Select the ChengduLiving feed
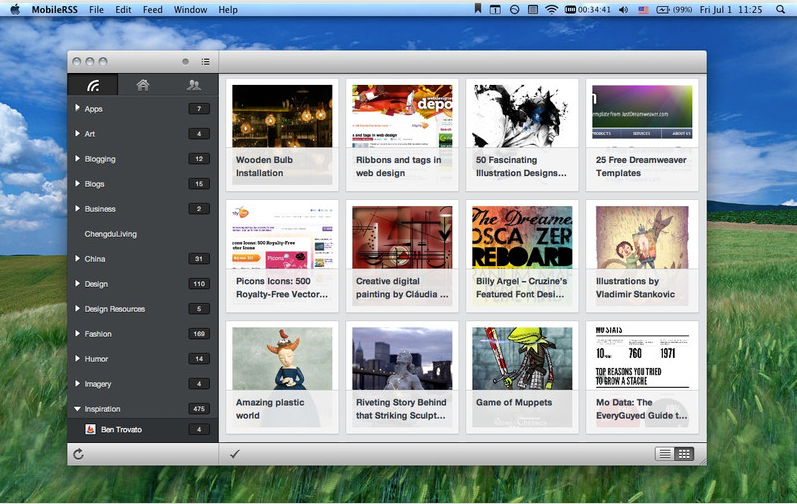This screenshot has height=504, width=797. 143,234
